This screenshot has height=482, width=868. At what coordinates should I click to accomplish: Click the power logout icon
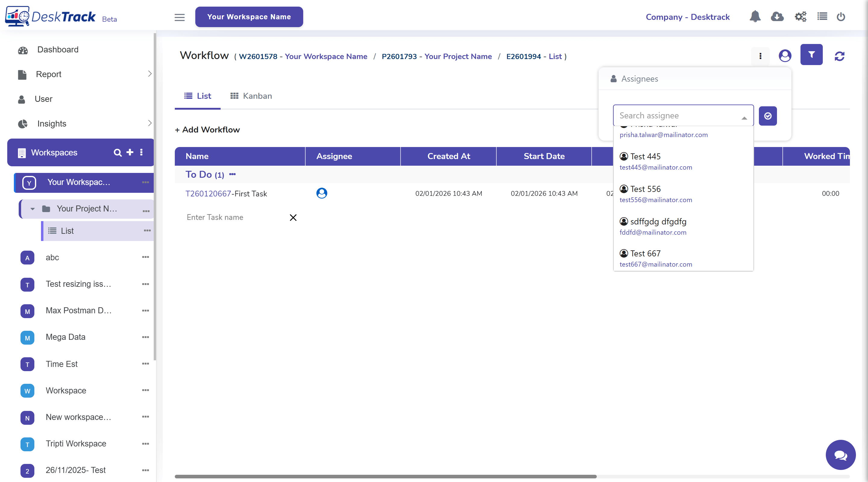(x=841, y=17)
